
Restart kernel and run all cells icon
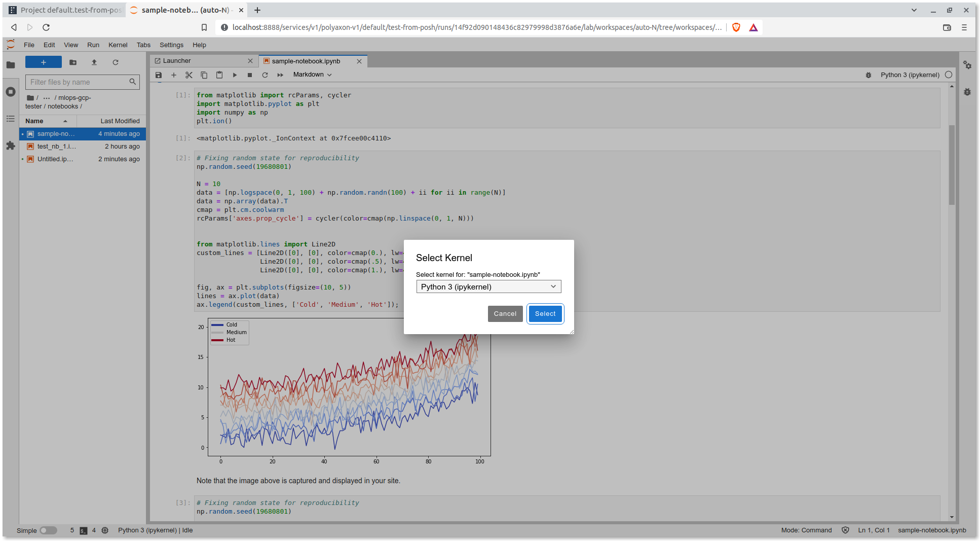click(280, 75)
